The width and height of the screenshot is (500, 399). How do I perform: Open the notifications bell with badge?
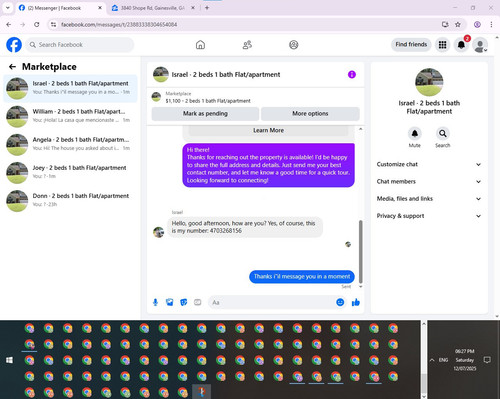pyautogui.click(x=461, y=45)
